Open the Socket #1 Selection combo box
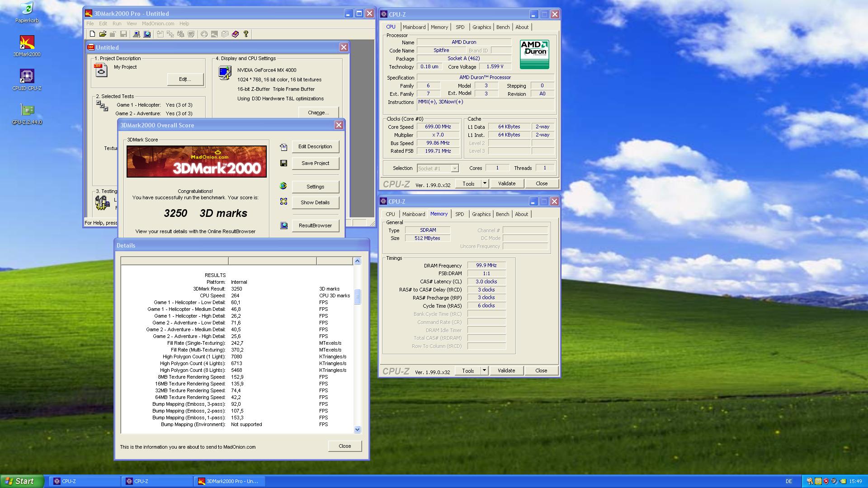The image size is (868, 488). click(x=438, y=168)
